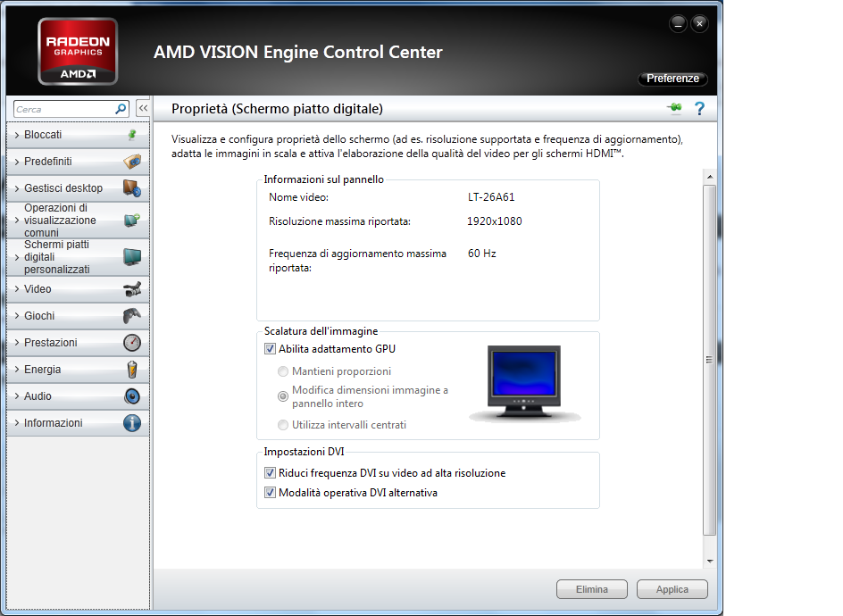843x616 pixels.
Task: Expand Operazioni di visualizzazione comuni arrow
Action: pos(17,221)
